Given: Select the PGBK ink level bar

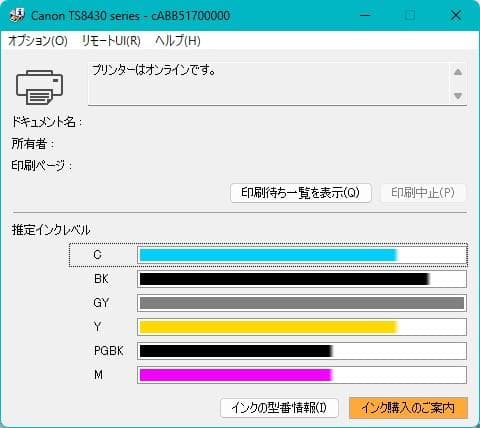Looking at the screenshot, I should tap(302, 351).
